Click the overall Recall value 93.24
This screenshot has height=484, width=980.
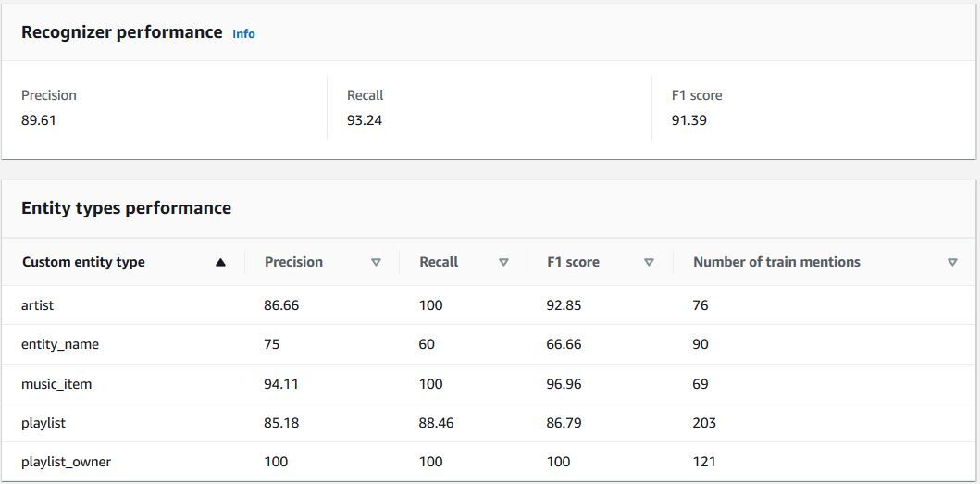pos(365,120)
